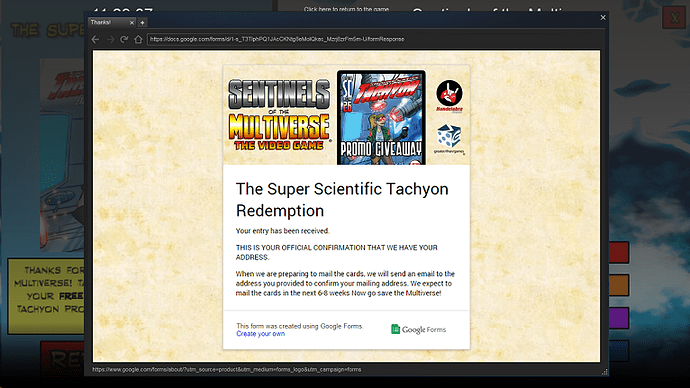Click the Handelabra round logo
The image size is (690, 388).
(x=449, y=95)
